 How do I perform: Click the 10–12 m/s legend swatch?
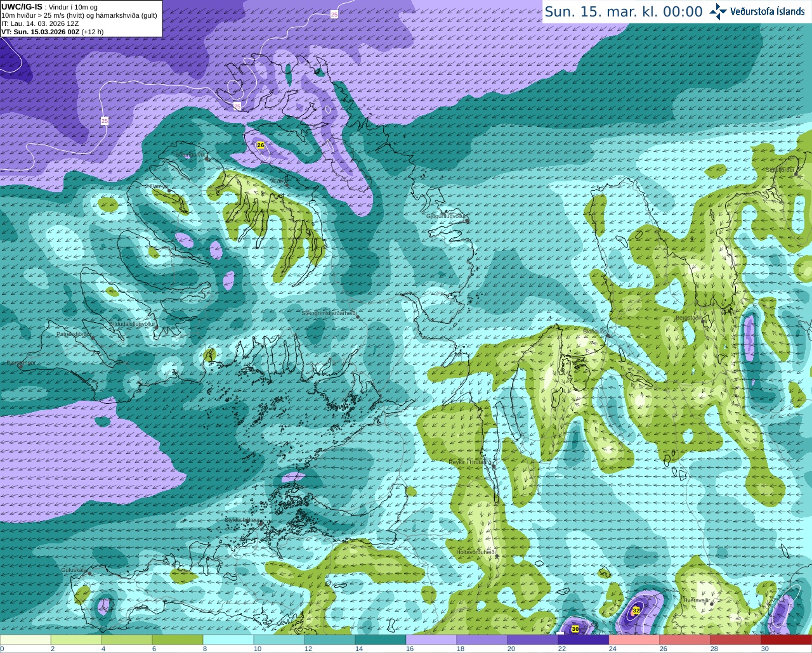(279, 640)
